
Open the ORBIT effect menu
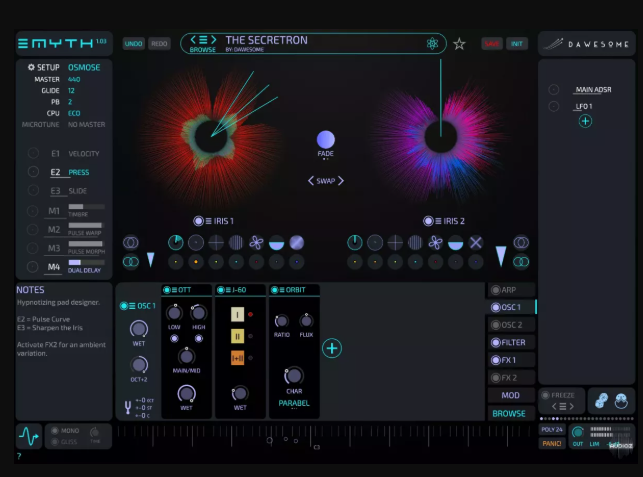pyautogui.click(x=282, y=290)
